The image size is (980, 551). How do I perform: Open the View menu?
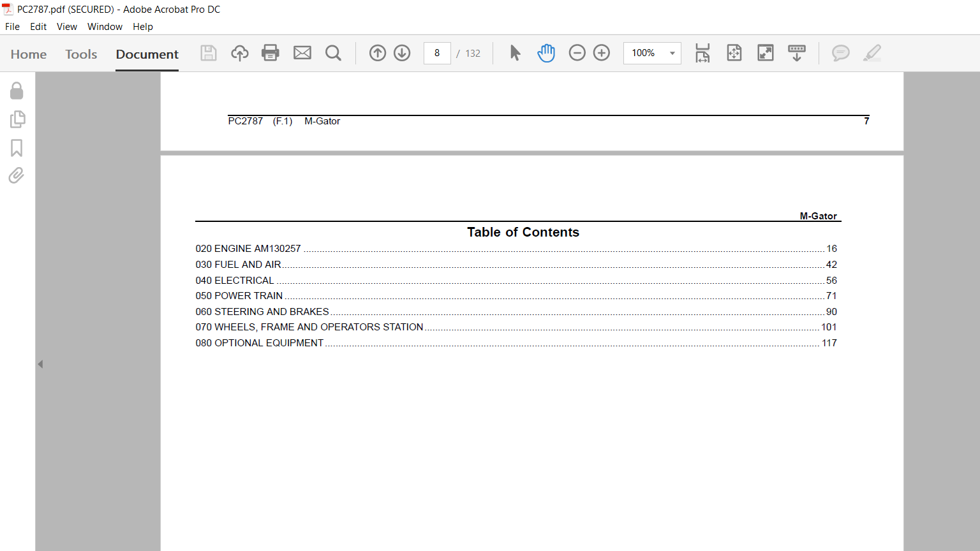67,27
